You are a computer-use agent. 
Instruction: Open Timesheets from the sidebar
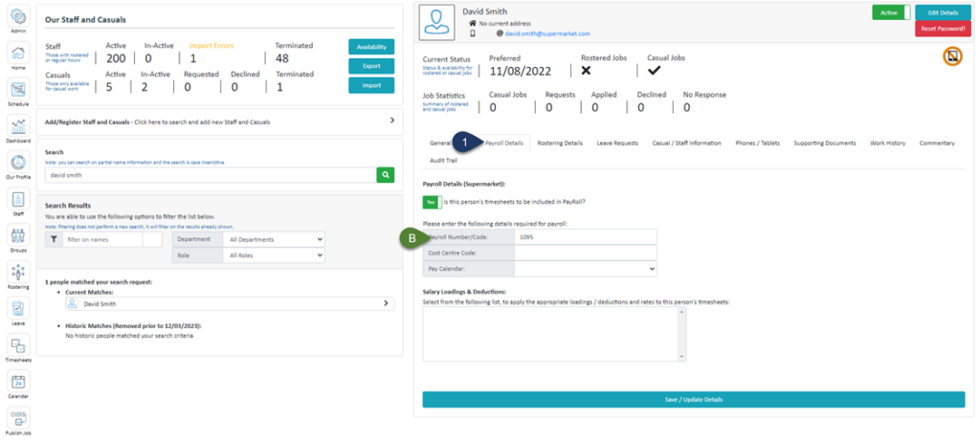click(19, 344)
